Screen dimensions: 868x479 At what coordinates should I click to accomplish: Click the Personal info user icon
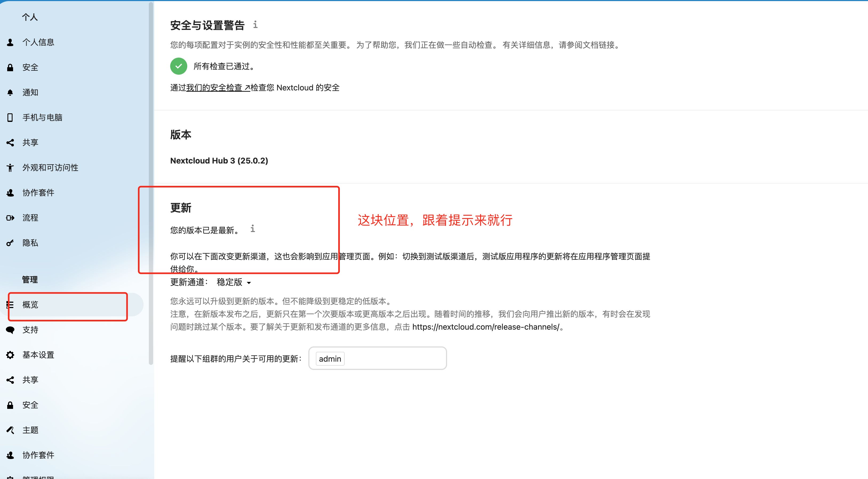(x=10, y=42)
